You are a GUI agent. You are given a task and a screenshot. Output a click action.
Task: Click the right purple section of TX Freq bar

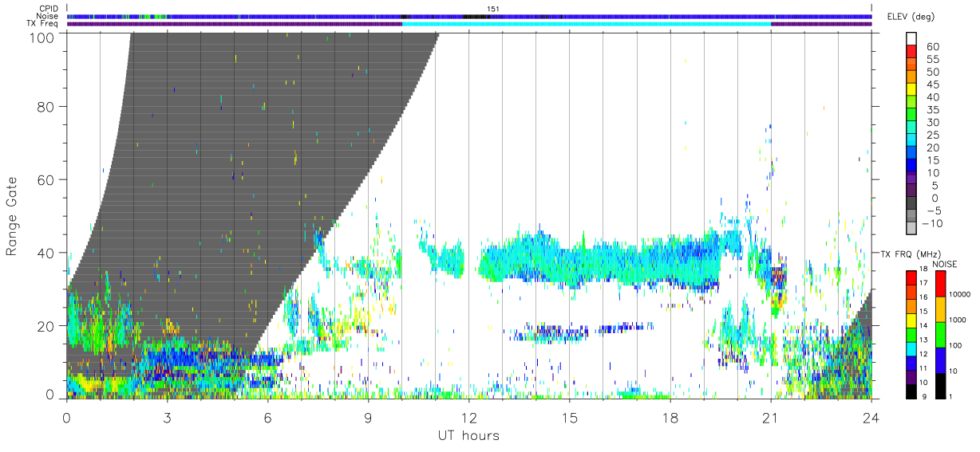pyautogui.click(x=822, y=24)
